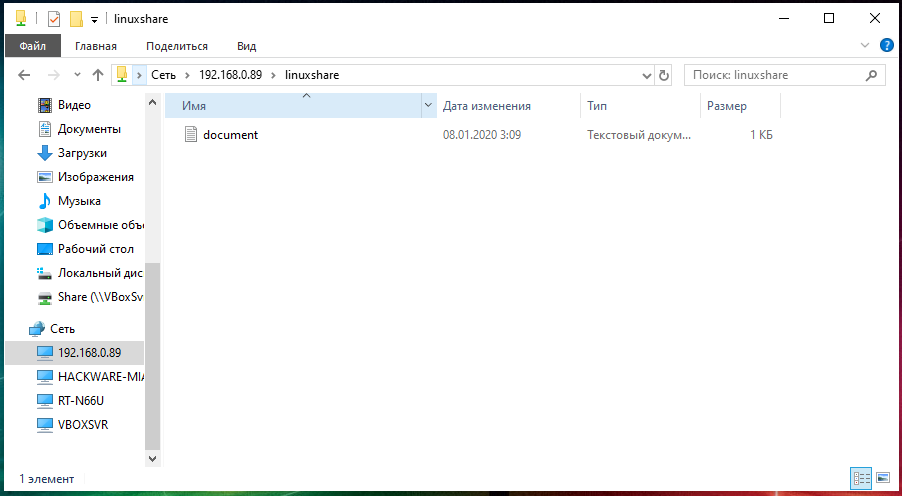Click the New folder icon in title bar

pyautogui.click(x=75, y=19)
